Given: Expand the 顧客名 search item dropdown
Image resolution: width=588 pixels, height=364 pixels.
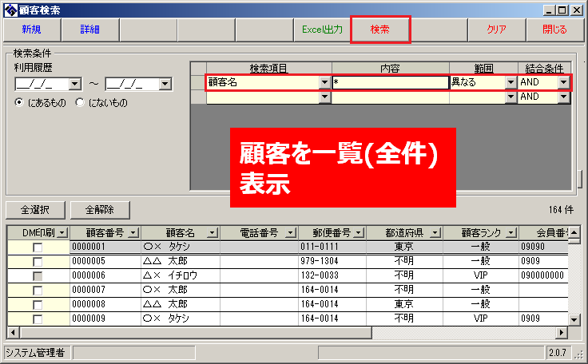Looking at the screenshot, I should click(324, 82).
